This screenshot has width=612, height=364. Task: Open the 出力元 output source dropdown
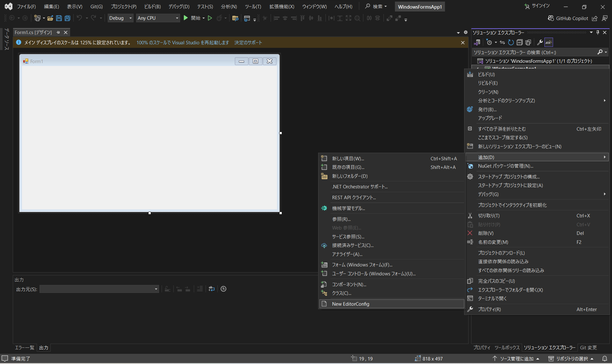click(x=155, y=289)
